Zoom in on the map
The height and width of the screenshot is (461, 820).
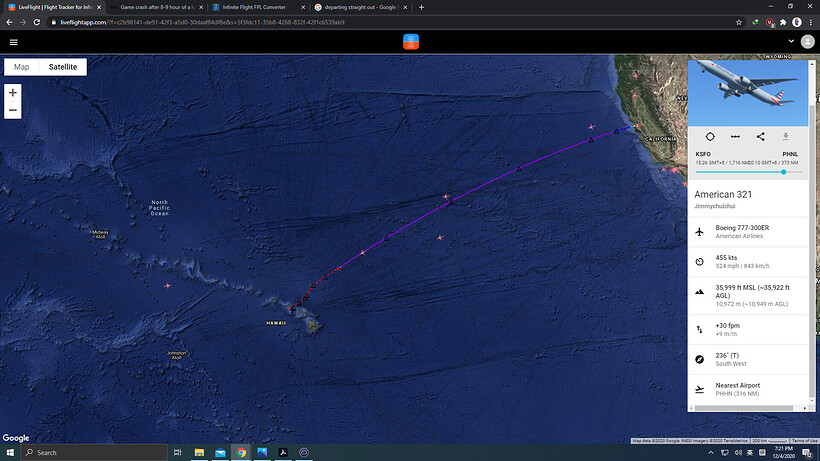13,93
